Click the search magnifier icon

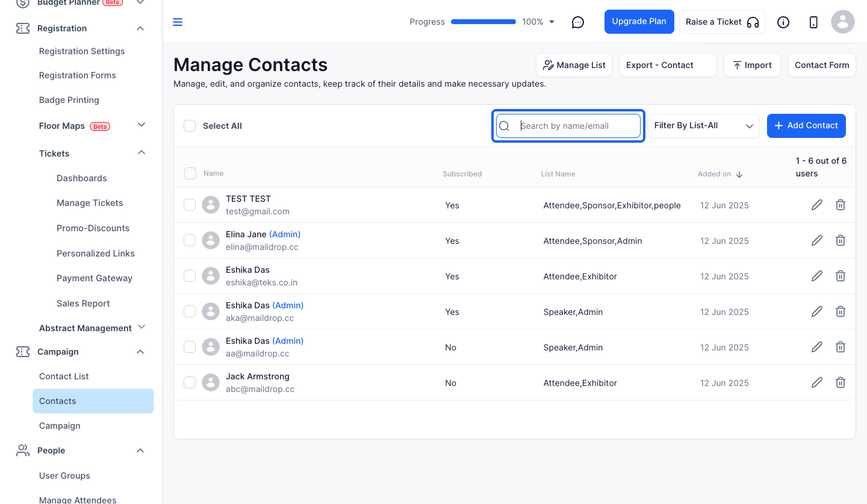click(505, 126)
